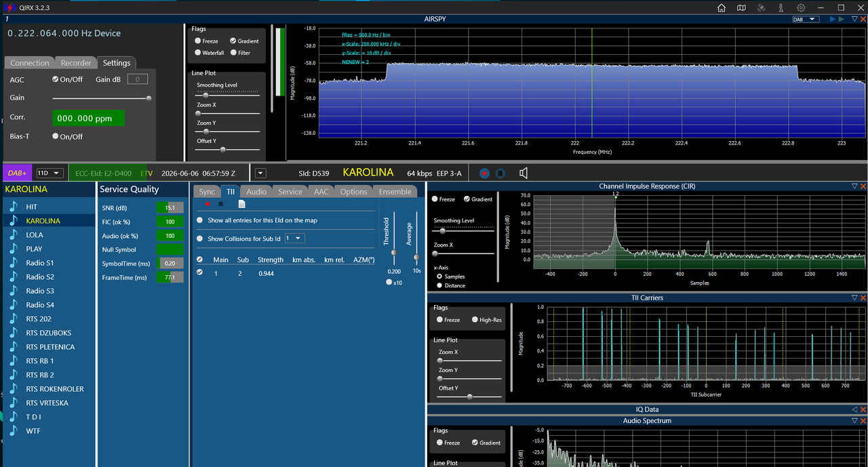Close the TII Carriers panel
The image size is (868, 467).
tap(863, 298)
